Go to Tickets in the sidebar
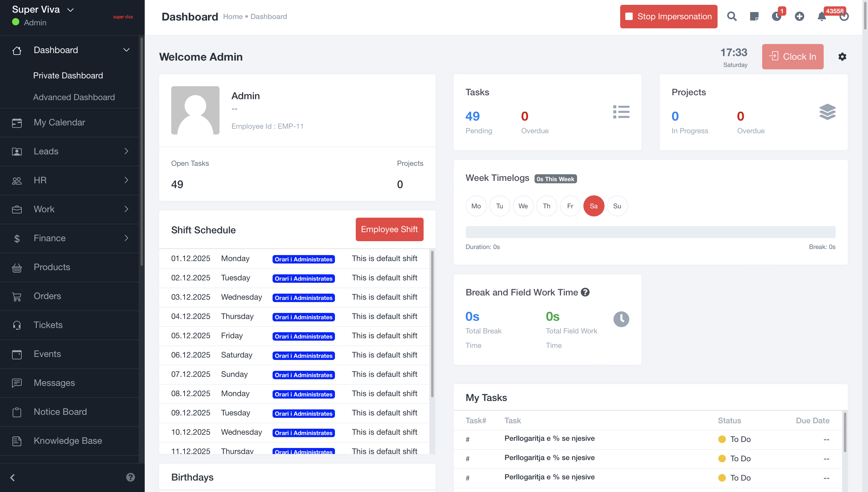Screen dimensions: 868x492 click(x=48, y=325)
